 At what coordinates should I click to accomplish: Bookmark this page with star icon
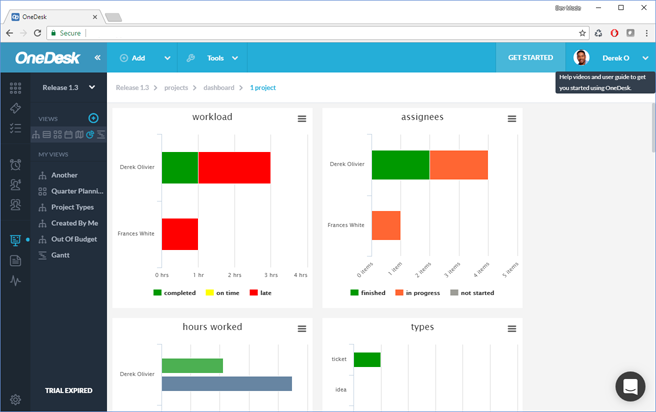point(582,33)
